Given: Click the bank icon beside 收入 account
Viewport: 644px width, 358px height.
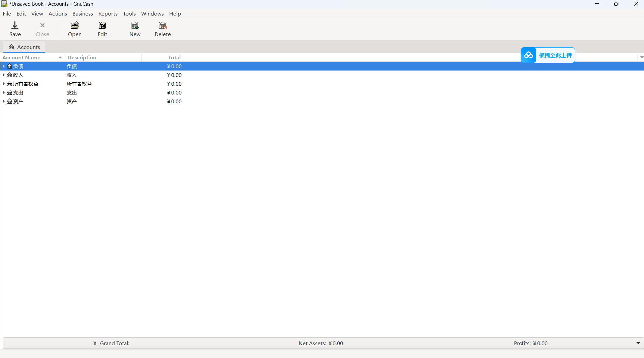Looking at the screenshot, I should click(x=10, y=75).
